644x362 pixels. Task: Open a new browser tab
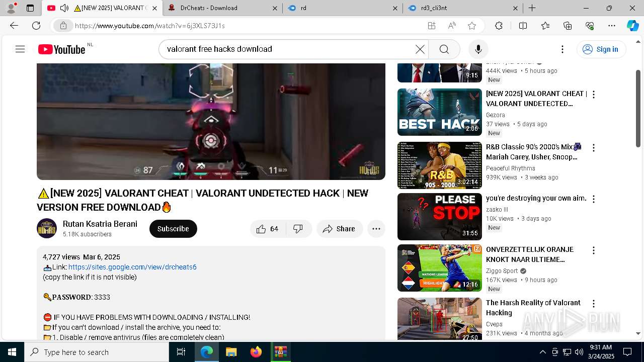532,8
